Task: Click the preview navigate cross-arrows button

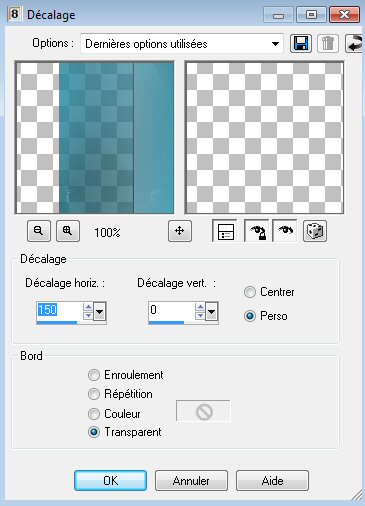Action: click(180, 231)
